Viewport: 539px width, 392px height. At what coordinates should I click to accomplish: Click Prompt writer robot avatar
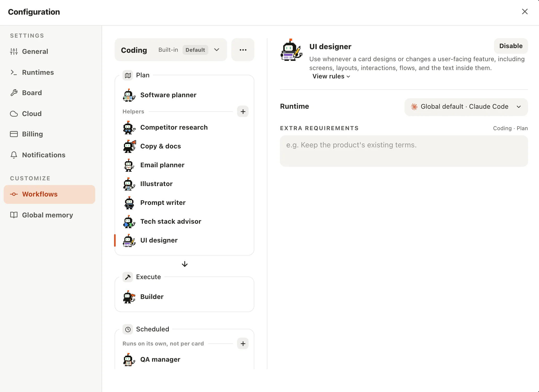[129, 203]
